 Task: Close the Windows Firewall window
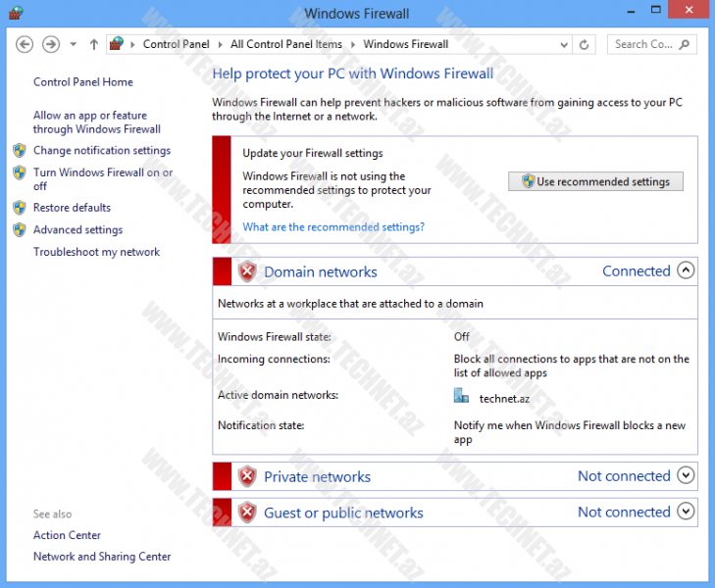tap(689, 9)
